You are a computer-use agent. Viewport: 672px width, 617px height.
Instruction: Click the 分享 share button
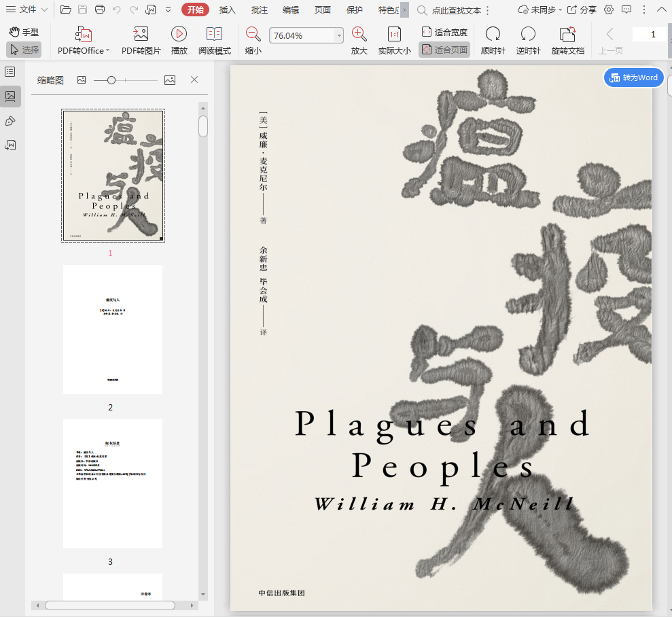pyautogui.click(x=582, y=10)
